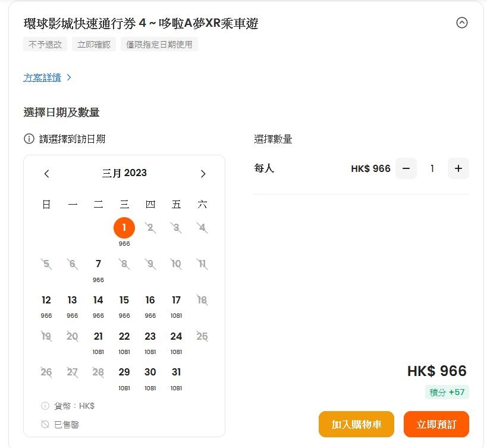Select March 17 priced 1081

pyautogui.click(x=176, y=300)
